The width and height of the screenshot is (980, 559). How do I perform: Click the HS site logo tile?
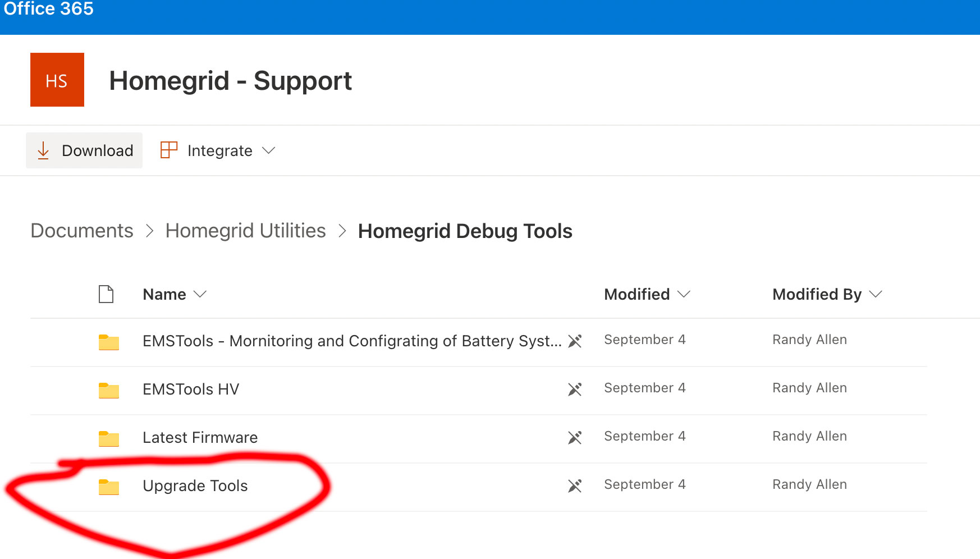(57, 80)
